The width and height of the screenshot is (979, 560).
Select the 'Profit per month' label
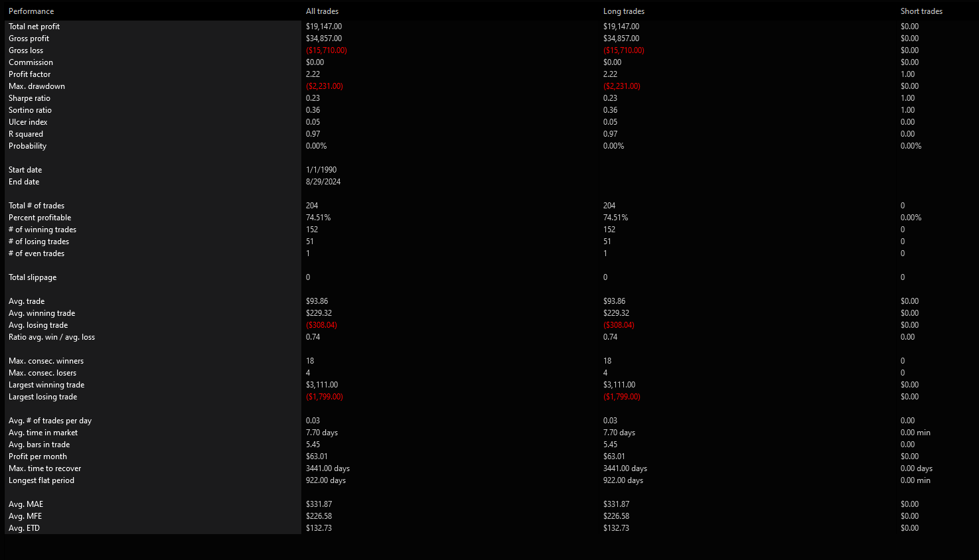pos(38,456)
